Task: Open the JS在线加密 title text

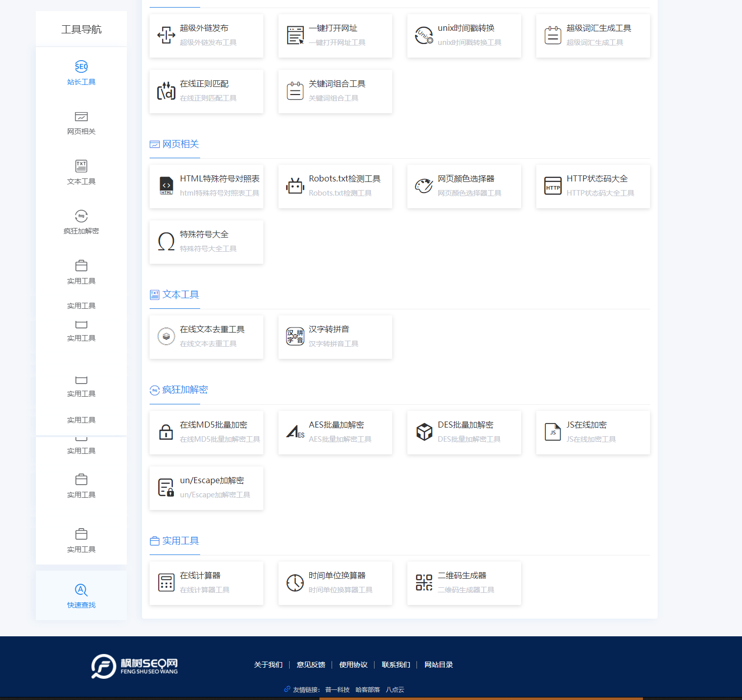Action: [587, 425]
